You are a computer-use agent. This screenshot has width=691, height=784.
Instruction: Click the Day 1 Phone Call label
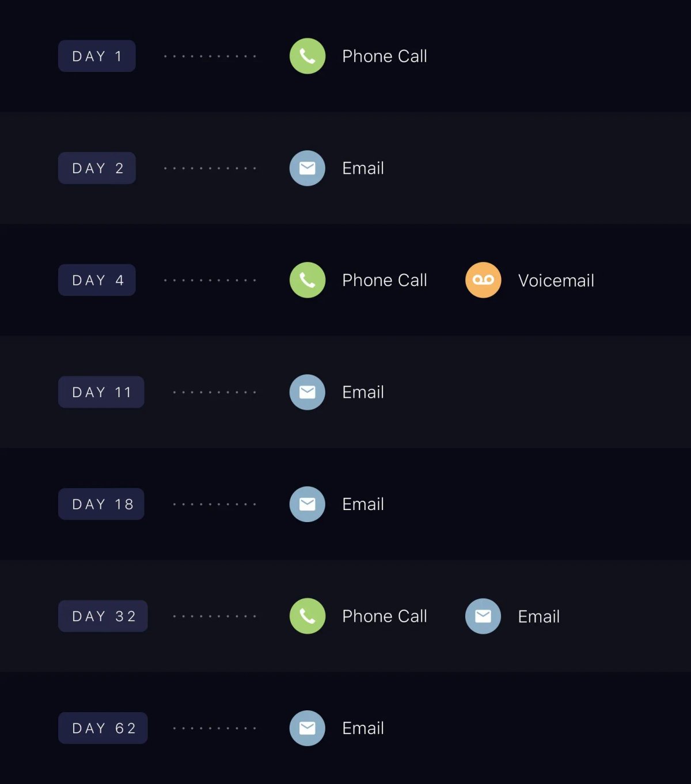[385, 56]
